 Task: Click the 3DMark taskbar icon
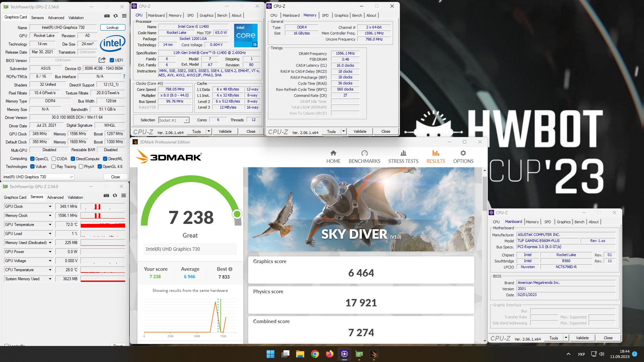click(374, 354)
